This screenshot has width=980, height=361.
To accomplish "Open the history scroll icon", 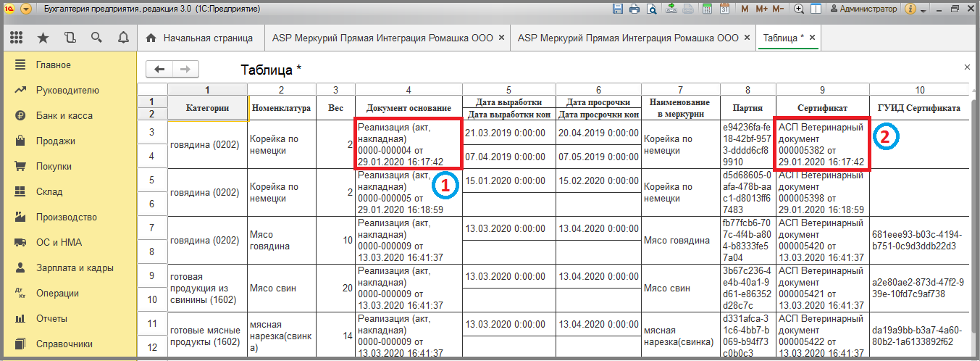I will pyautogui.click(x=70, y=38).
